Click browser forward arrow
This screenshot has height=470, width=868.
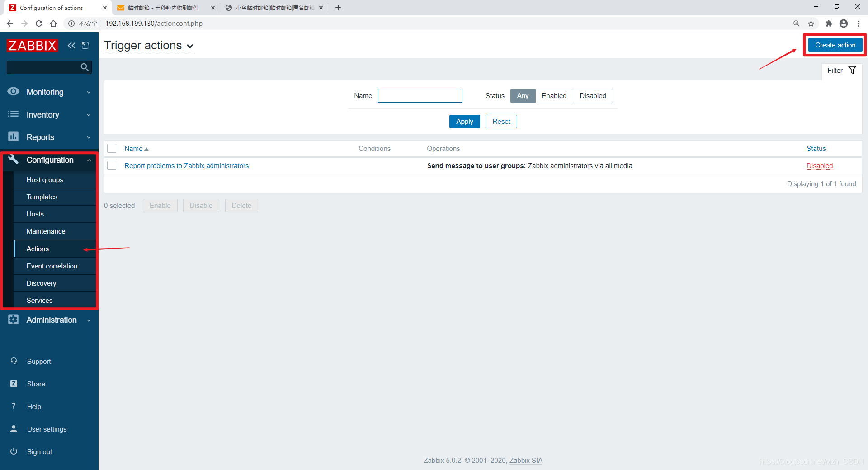click(x=24, y=23)
